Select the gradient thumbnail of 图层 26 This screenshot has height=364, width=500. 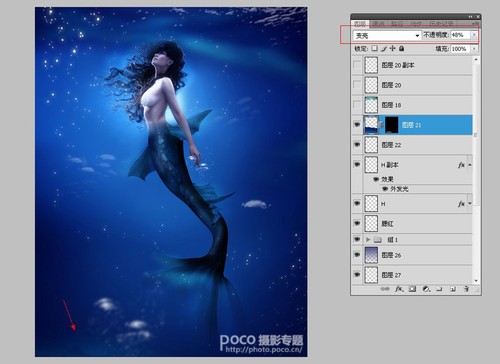(x=371, y=255)
